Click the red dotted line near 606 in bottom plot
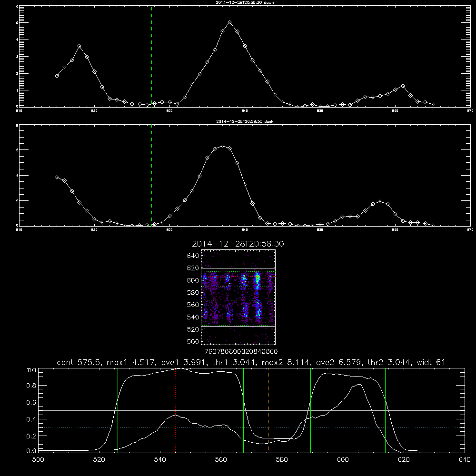This screenshot has width=476, height=476. (x=361, y=410)
